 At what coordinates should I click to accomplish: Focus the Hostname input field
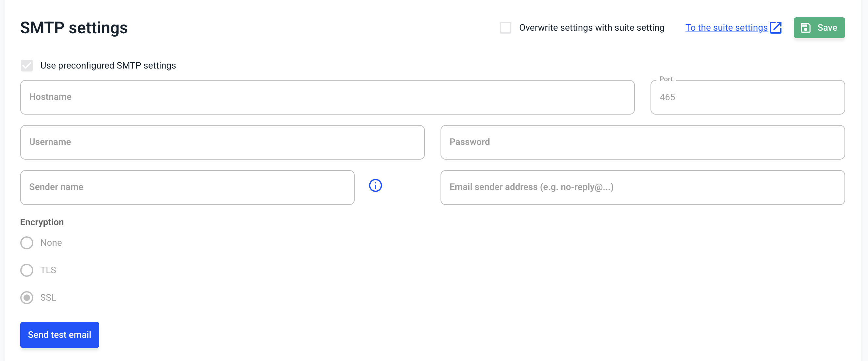[x=327, y=97]
